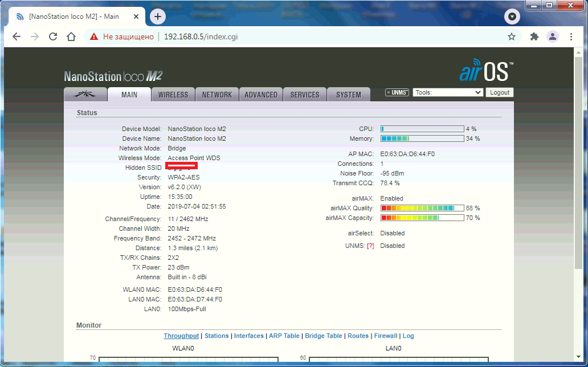
Task: Open the browser extensions puzzle icon
Action: [x=534, y=36]
